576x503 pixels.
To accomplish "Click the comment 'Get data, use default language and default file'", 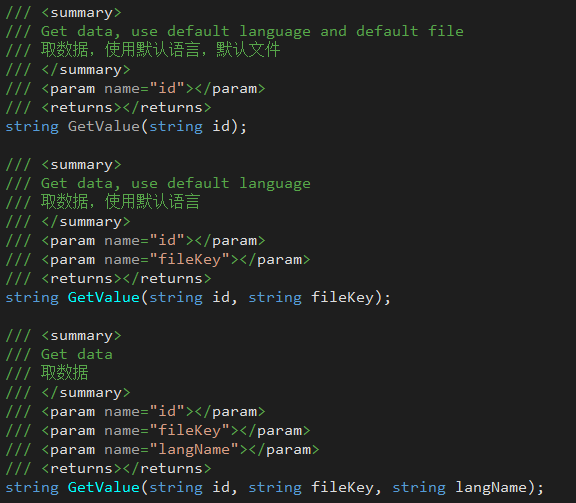I will click(x=252, y=32).
